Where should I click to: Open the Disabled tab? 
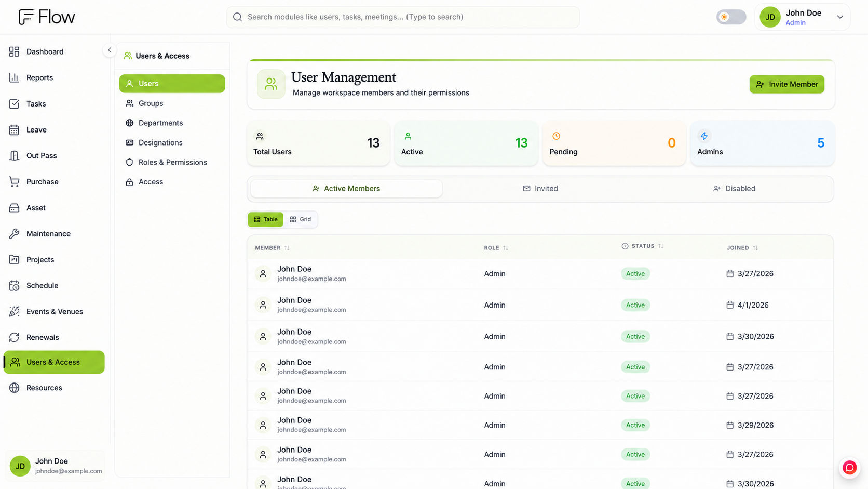click(x=734, y=189)
